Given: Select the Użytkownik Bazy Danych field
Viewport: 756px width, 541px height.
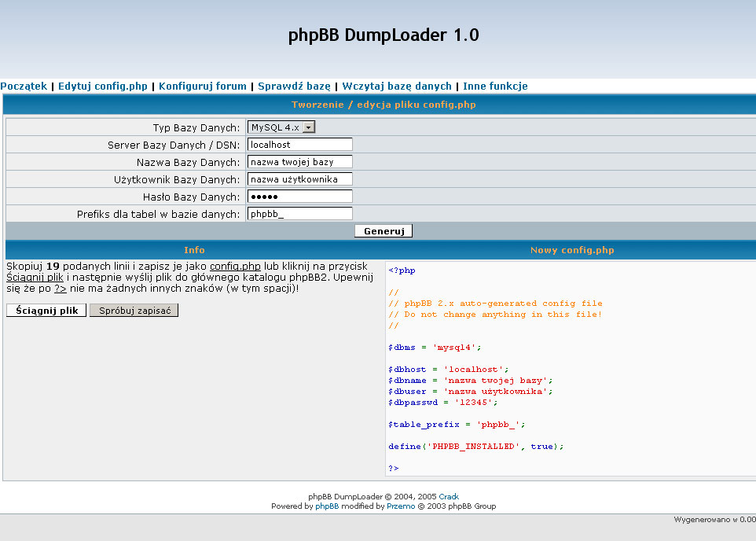Looking at the screenshot, I should click(x=300, y=179).
